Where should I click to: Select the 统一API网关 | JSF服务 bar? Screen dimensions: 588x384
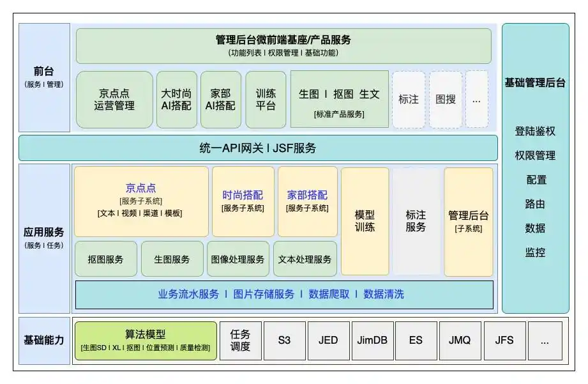click(x=258, y=148)
